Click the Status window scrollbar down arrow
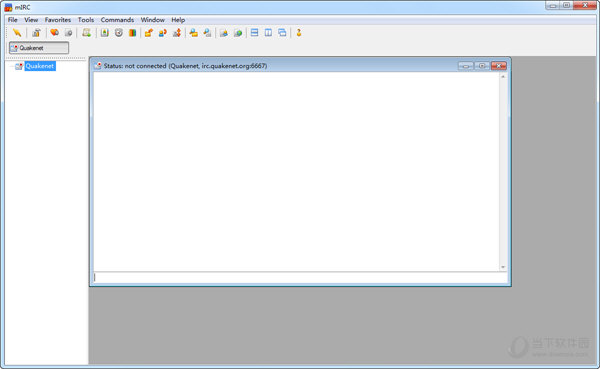 pyautogui.click(x=503, y=267)
